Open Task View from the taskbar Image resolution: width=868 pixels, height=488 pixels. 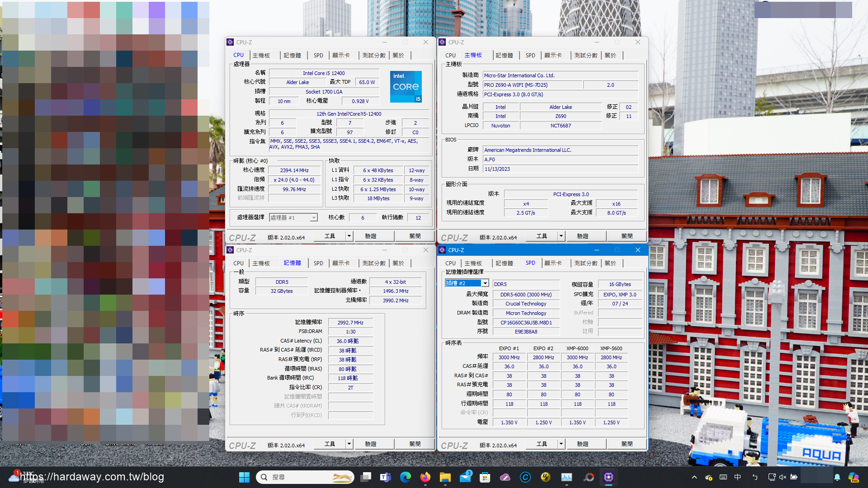tap(366, 477)
